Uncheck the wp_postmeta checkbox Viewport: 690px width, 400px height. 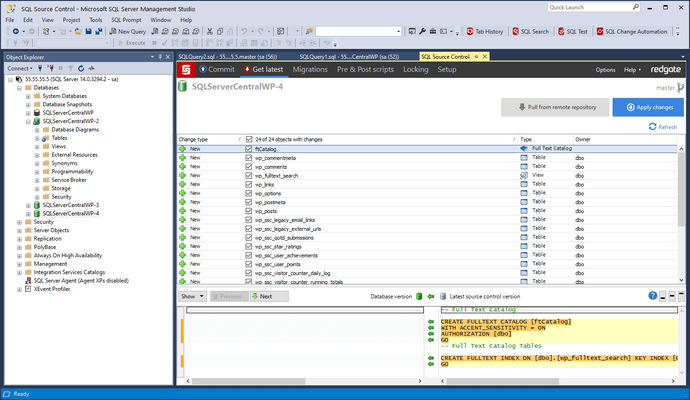coord(249,202)
